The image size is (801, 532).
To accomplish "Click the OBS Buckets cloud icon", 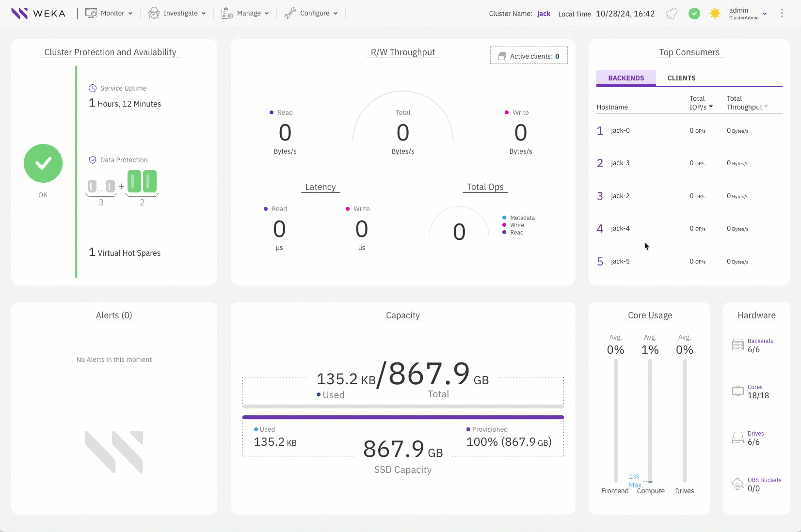I will point(737,484).
